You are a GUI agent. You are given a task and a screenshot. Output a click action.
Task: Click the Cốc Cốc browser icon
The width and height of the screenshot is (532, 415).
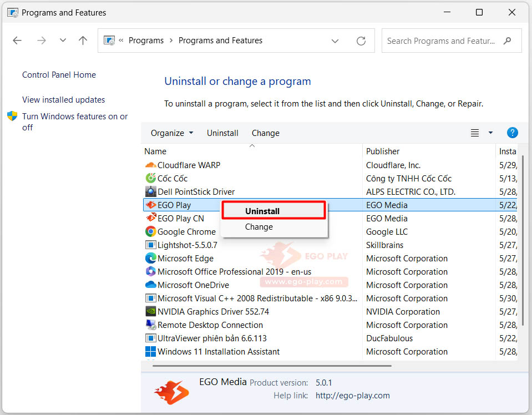[x=150, y=178]
